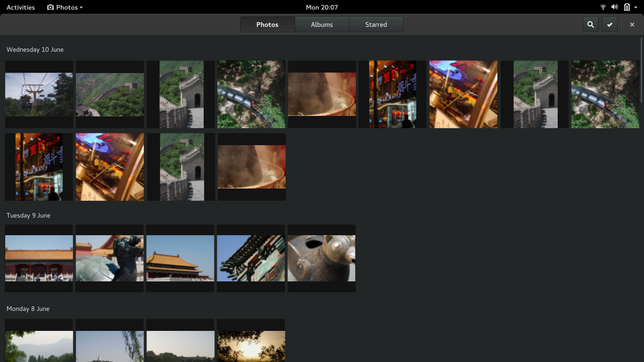Open the bronze dragon-turtle statue thumbnail
The width and height of the screenshot is (644, 362).
tap(110, 258)
